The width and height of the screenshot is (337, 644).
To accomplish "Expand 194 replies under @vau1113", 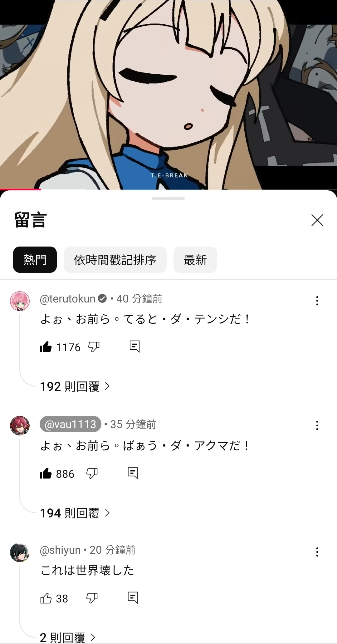I will point(75,513).
